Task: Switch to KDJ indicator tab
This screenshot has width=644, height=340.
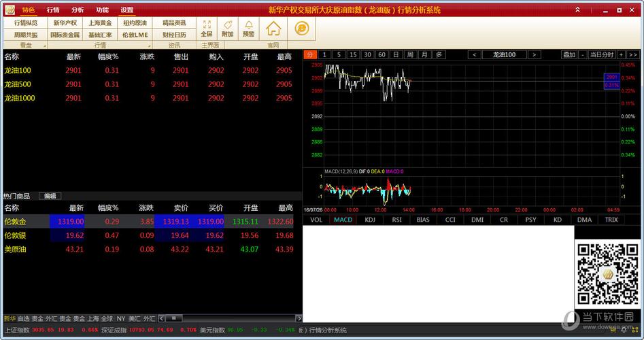Action: 370,220
